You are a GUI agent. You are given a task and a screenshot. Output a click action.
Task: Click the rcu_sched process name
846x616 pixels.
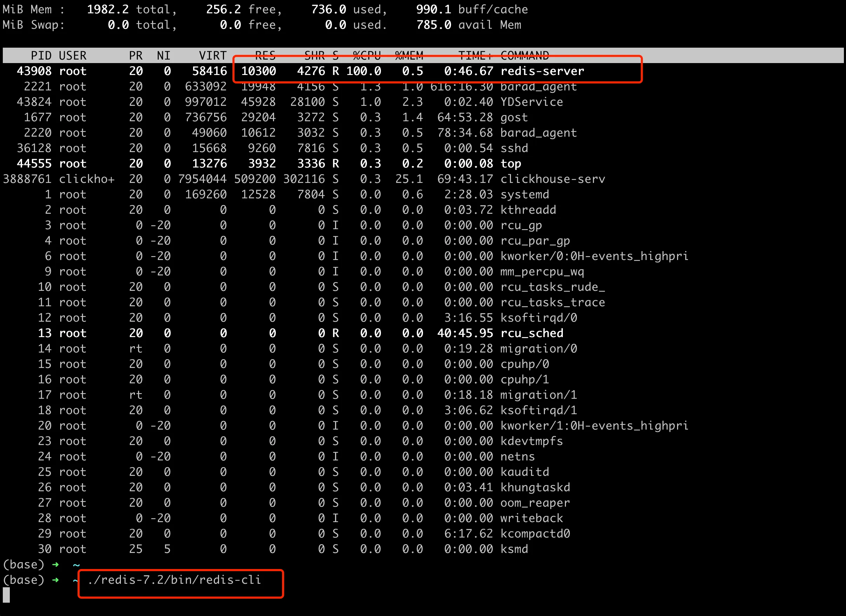tap(532, 333)
